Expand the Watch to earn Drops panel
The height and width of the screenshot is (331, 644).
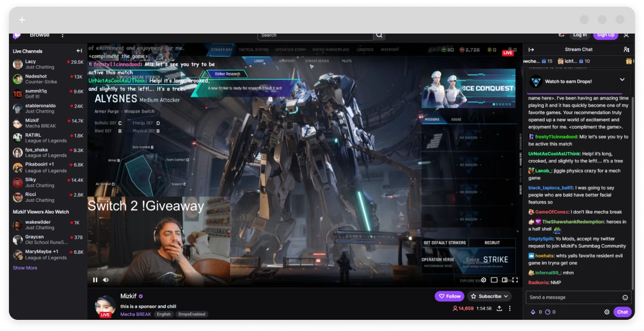click(x=622, y=79)
